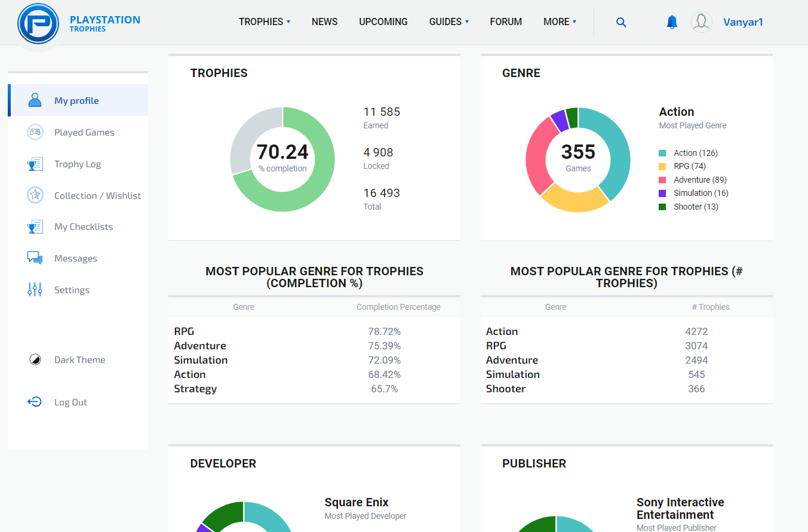Open the Vanyar1 username link
Image resolution: width=808 pixels, height=532 pixels.
click(743, 23)
